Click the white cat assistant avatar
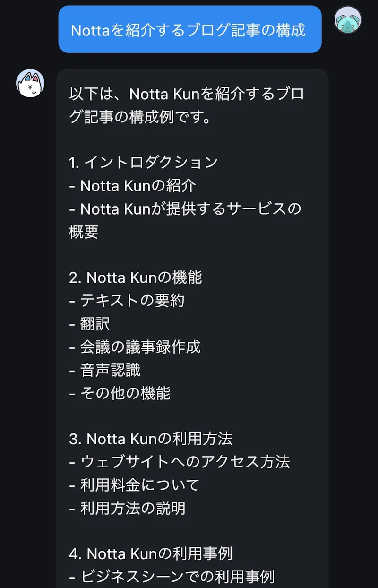This screenshot has width=378, height=588. (x=29, y=83)
